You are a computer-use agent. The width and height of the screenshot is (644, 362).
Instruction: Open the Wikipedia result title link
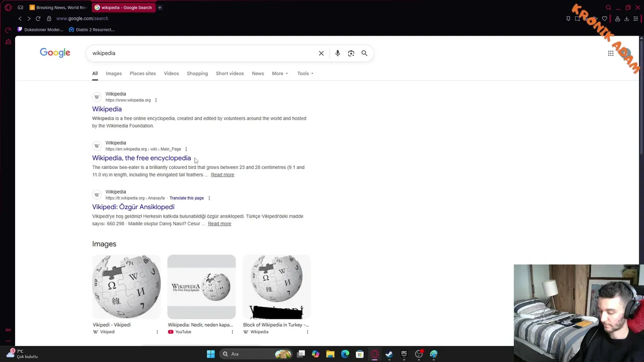click(107, 109)
